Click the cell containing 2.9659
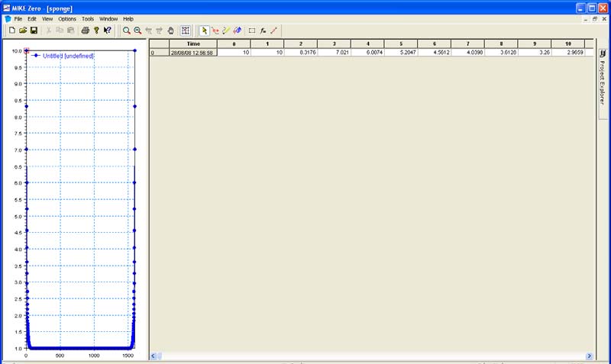This screenshot has width=611, height=364. coord(568,52)
